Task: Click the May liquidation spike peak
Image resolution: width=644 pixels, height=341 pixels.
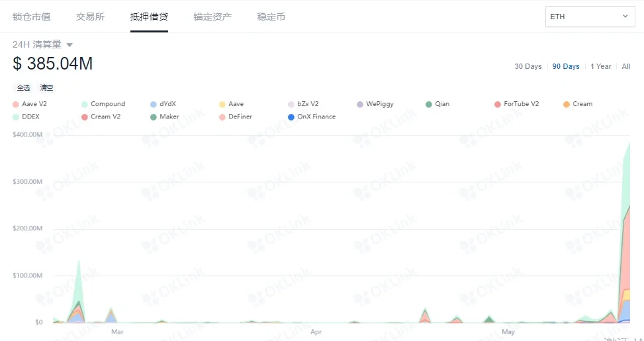Action: tap(629, 143)
